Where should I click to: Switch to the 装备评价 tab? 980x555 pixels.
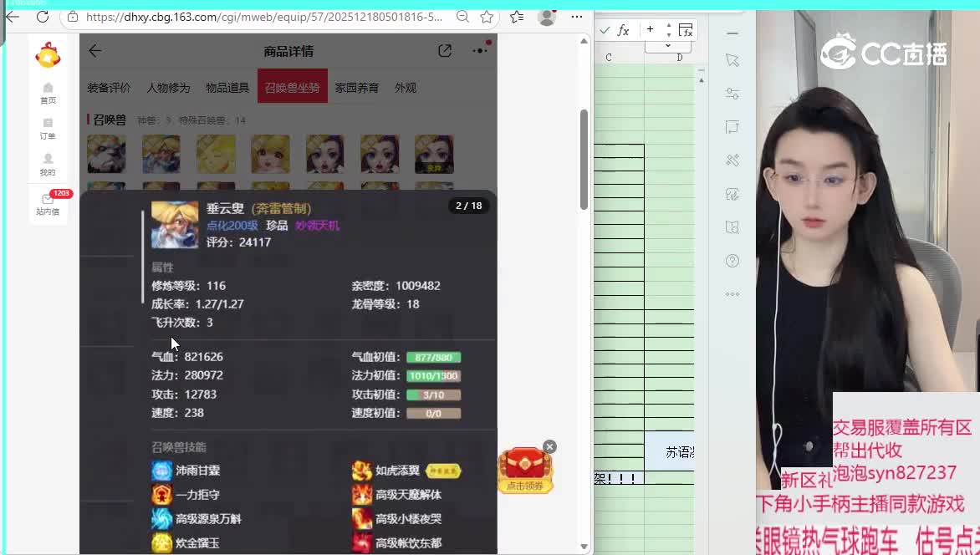click(x=109, y=88)
